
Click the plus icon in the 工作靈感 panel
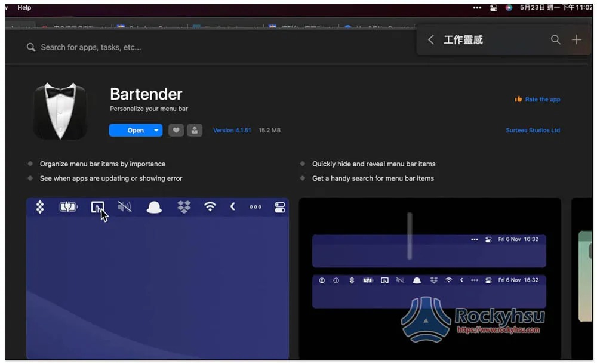click(576, 40)
